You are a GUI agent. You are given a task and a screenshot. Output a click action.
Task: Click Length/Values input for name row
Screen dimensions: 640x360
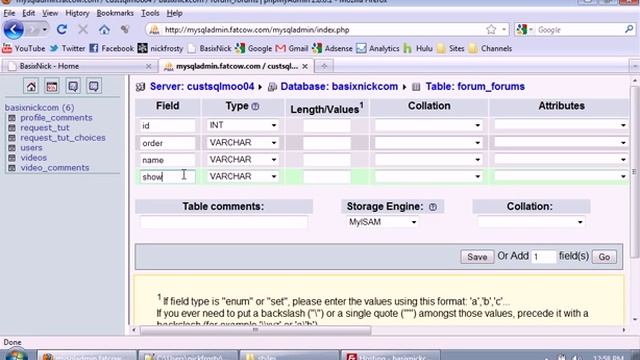[x=327, y=160]
